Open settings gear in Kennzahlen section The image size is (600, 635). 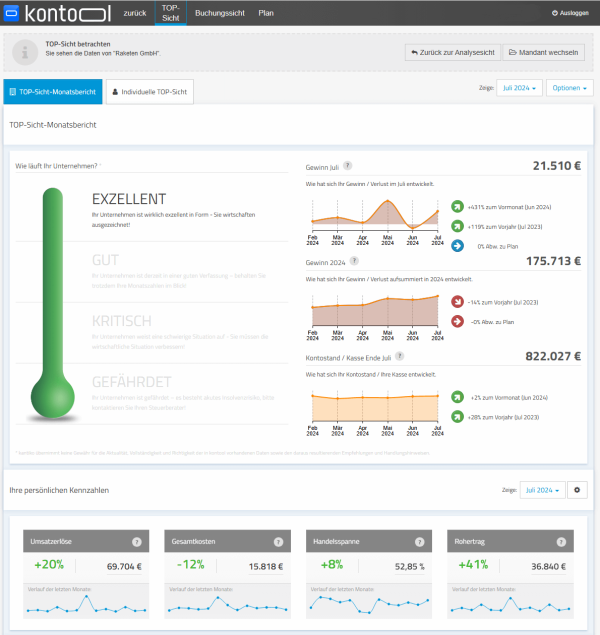click(580, 490)
